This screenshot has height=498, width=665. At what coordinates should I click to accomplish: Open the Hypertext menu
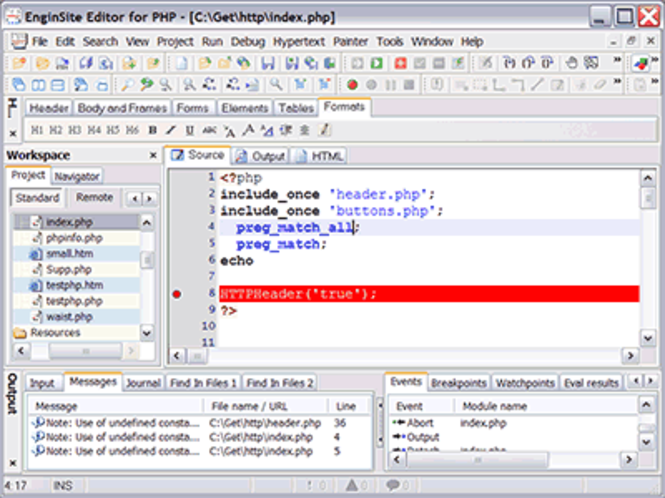[299, 42]
